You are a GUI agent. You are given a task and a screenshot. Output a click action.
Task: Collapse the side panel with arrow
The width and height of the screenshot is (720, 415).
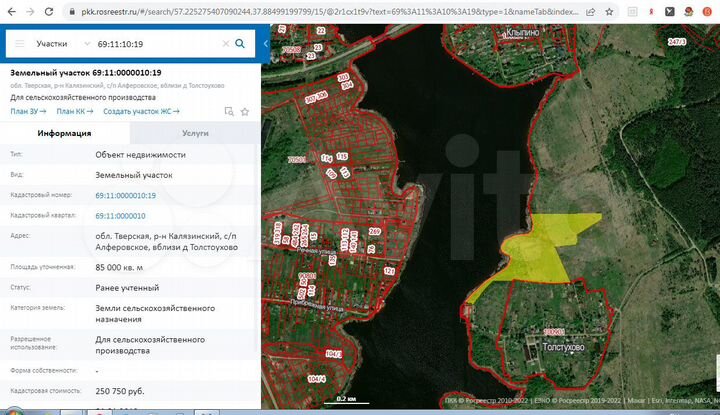click(265, 45)
